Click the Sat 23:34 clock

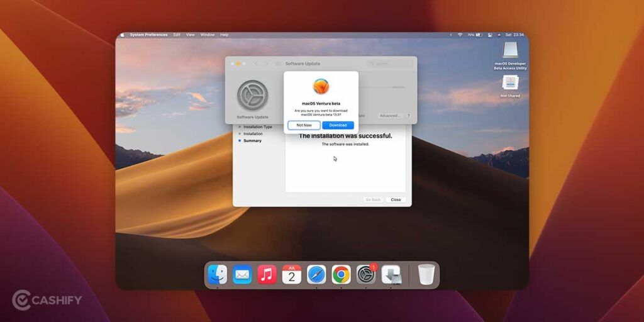514,35
